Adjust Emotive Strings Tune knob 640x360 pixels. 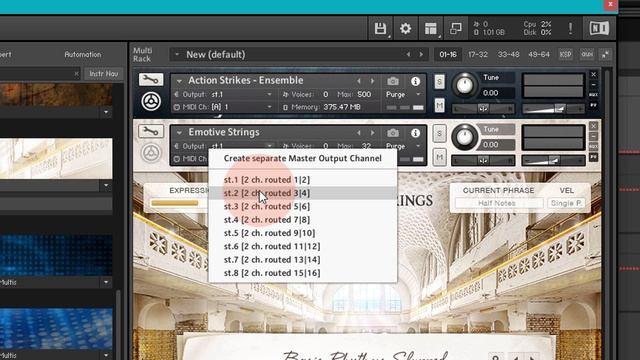tap(464, 137)
